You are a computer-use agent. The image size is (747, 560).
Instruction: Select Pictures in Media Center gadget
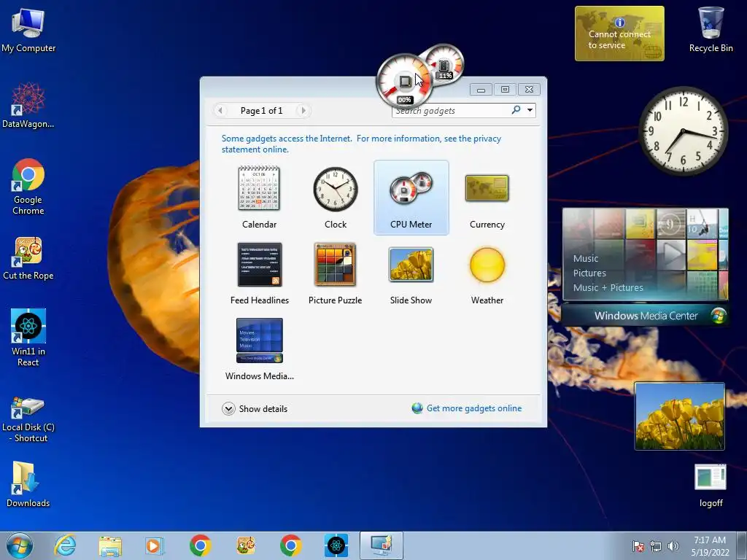click(x=589, y=273)
